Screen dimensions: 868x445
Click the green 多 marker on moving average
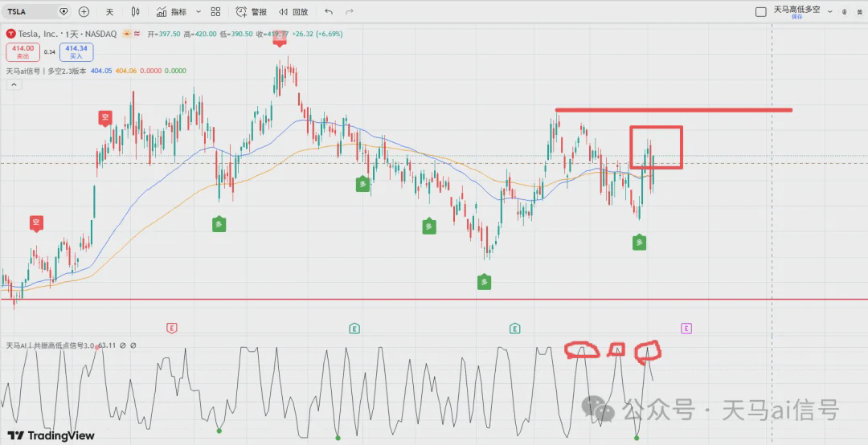(362, 184)
